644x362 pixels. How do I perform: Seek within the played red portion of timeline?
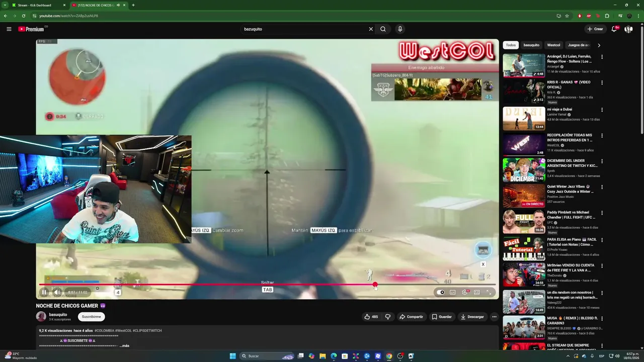(x=206, y=285)
